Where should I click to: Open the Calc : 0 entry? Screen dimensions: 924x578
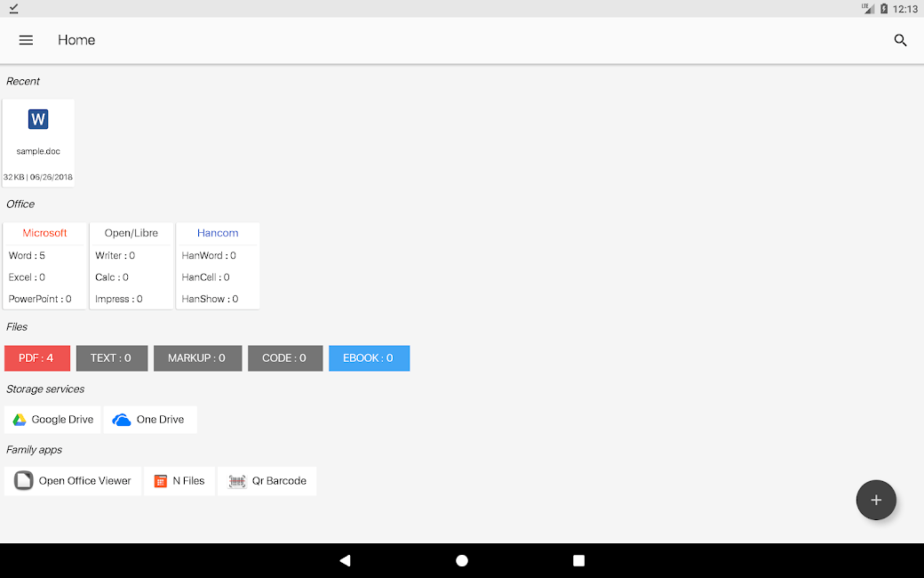point(112,277)
